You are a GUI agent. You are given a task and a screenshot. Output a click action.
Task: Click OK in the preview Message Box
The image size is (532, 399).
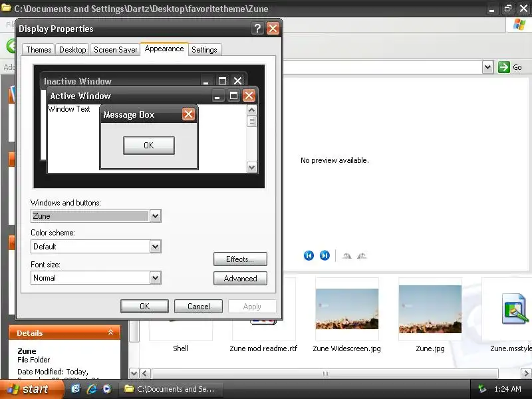click(148, 146)
